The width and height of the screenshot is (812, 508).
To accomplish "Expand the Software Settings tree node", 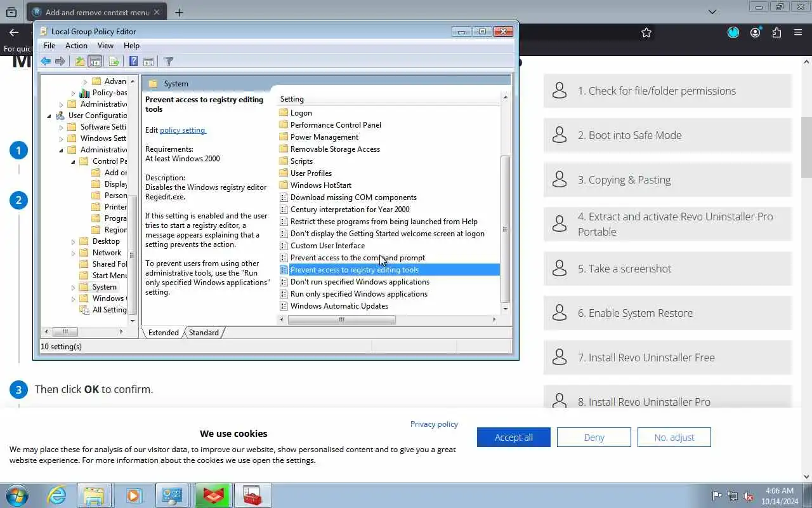I will pos(62,127).
